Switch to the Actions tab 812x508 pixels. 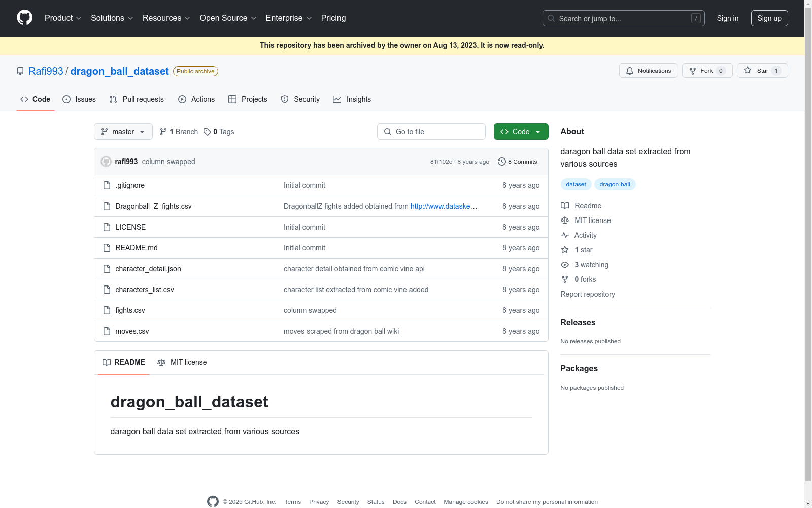[196, 99]
